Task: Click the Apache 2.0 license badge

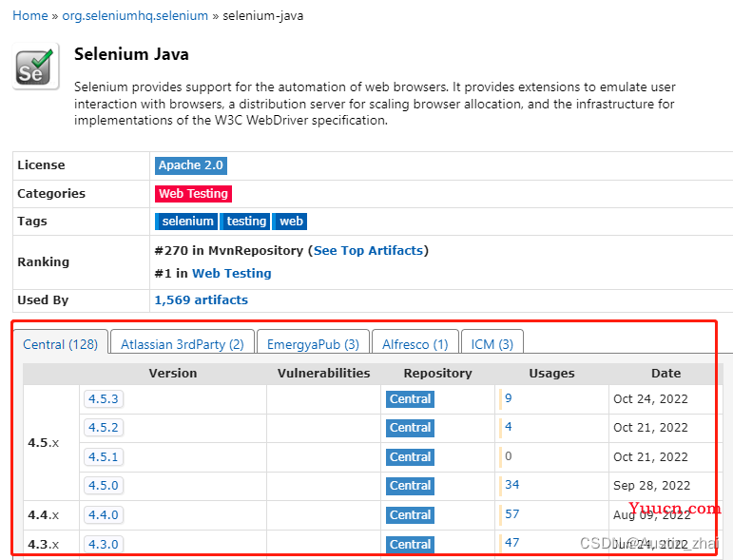Action: click(191, 165)
